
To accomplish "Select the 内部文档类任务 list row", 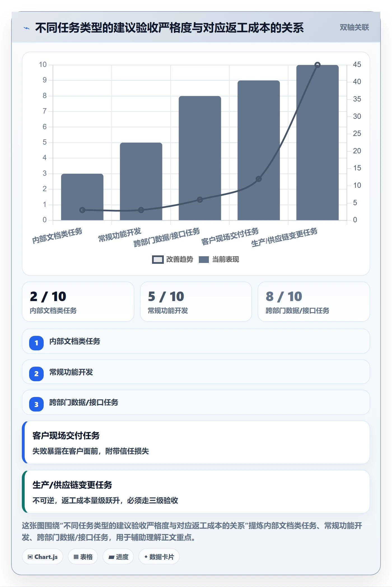I will [196, 341].
